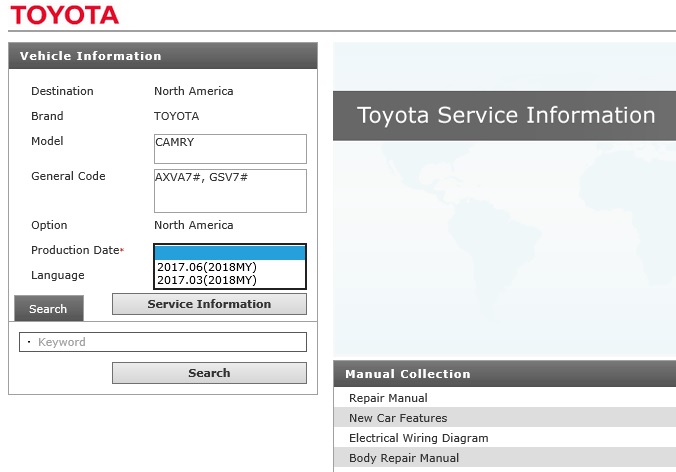Open the New Car Features entry
The image size is (676, 472).
504,418
